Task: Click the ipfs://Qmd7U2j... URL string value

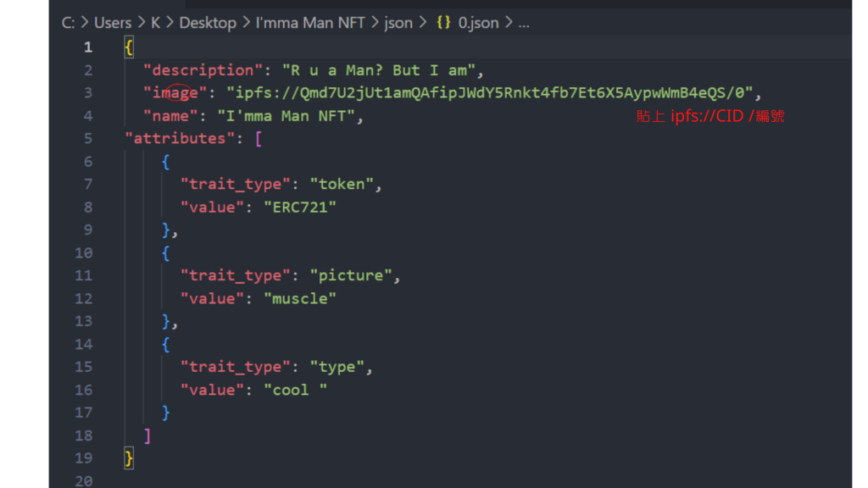Action: 490,92
